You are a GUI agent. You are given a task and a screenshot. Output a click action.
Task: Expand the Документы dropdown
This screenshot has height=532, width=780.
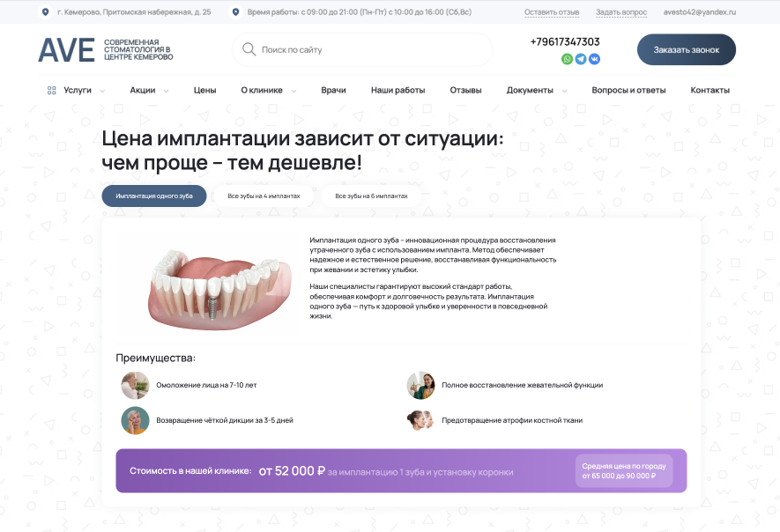564,91
